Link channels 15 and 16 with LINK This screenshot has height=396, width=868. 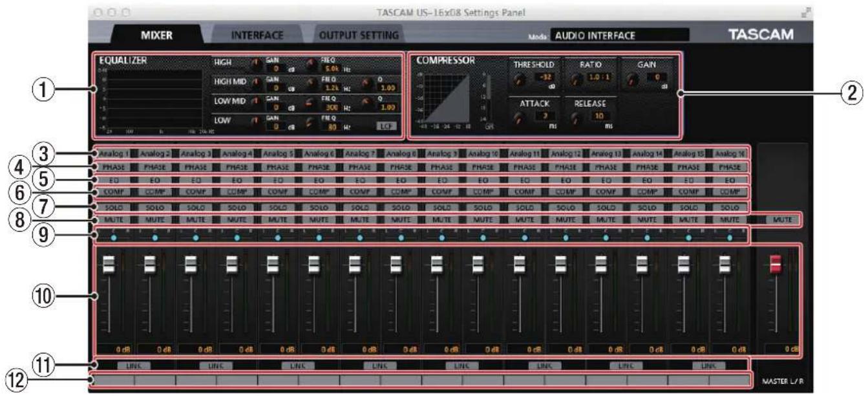pos(709,366)
